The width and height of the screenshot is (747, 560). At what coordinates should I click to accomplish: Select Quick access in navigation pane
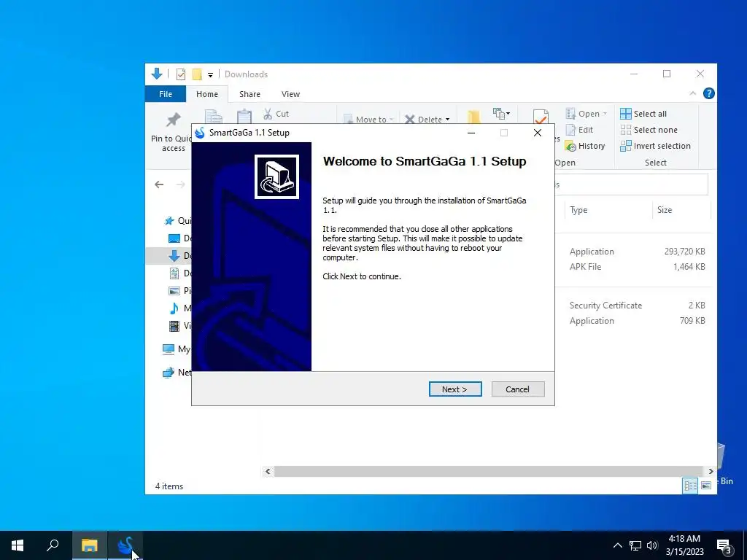coord(177,221)
